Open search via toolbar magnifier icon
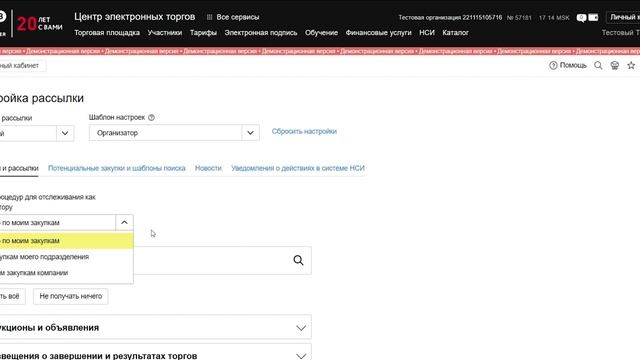Viewport: 640px width, 360px height. 598,65
